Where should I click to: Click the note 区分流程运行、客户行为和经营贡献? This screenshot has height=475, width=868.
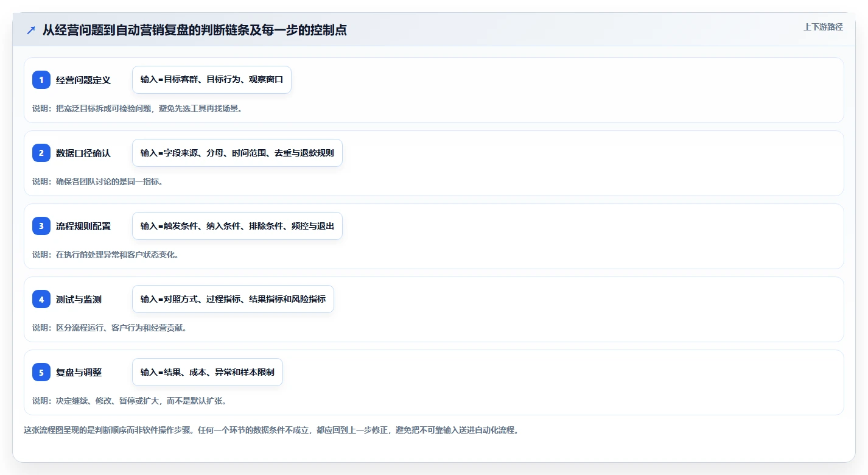(110, 328)
